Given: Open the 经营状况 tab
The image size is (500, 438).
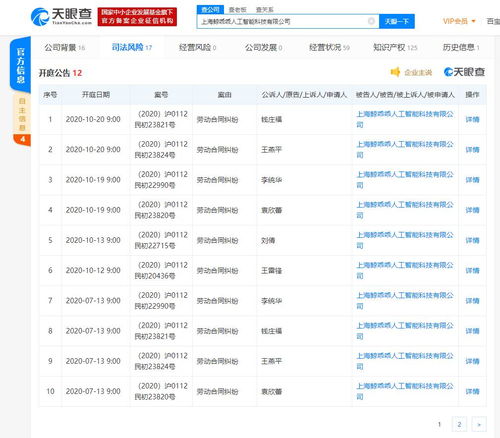Looking at the screenshot, I should (329, 47).
